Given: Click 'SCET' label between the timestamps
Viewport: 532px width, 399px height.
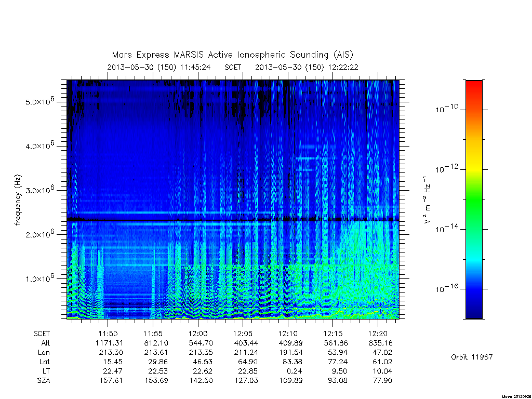Looking at the screenshot, I should (233, 67).
